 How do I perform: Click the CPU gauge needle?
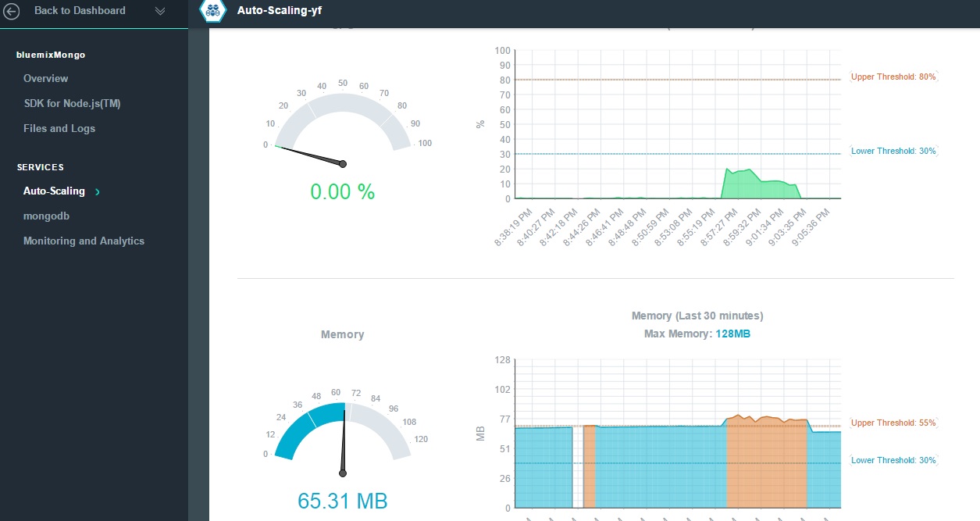[312, 155]
